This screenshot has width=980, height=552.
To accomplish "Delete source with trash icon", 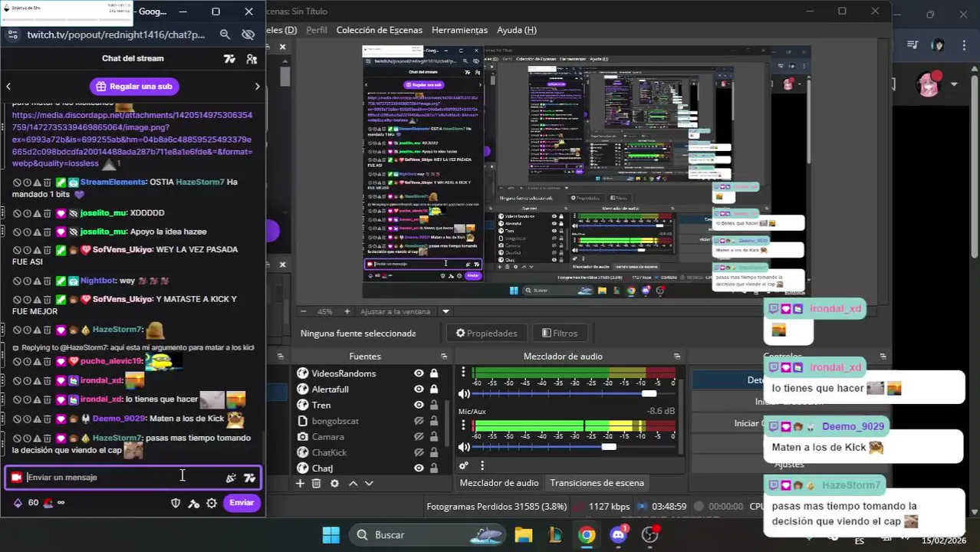I will (x=316, y=483).
